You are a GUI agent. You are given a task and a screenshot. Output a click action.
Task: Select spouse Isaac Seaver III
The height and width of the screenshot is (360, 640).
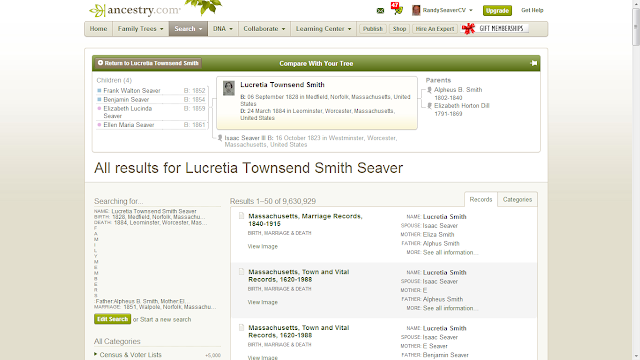(x=245, y=138)
